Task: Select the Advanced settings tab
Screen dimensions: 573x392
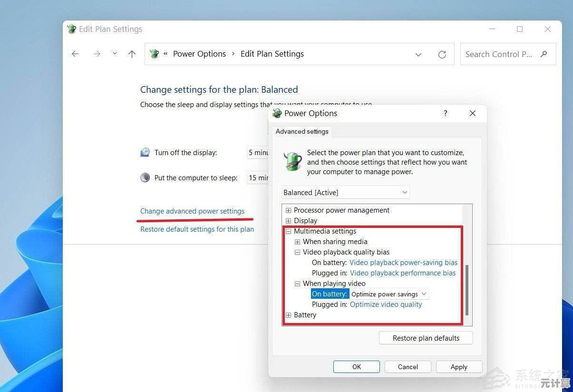Action: pyautogui.click(x=302, y=131)
